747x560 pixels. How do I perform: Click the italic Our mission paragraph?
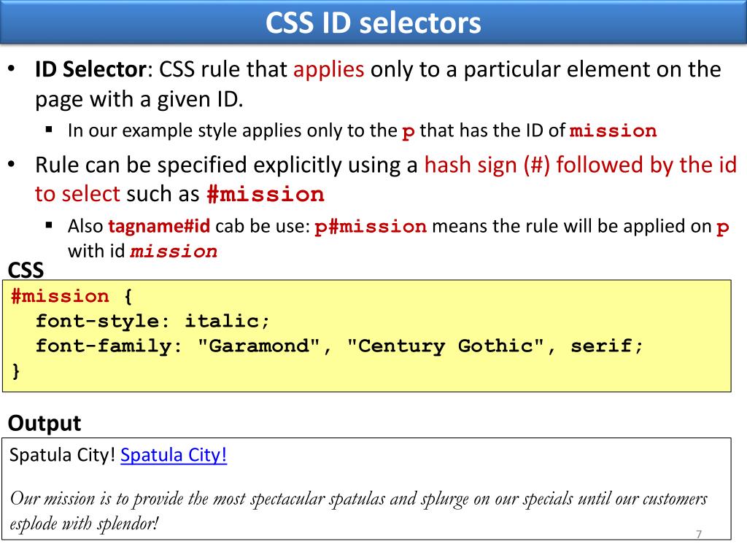tap(358, 511)
